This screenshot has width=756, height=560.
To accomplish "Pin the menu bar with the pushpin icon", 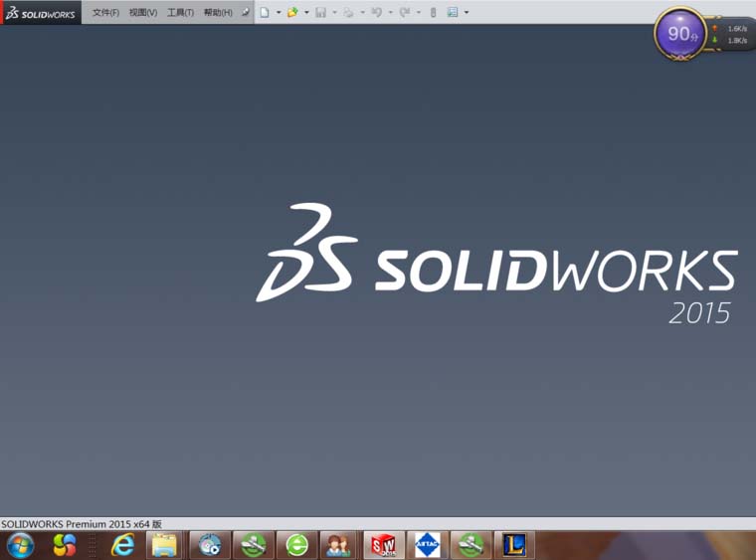I will (245, 12).
